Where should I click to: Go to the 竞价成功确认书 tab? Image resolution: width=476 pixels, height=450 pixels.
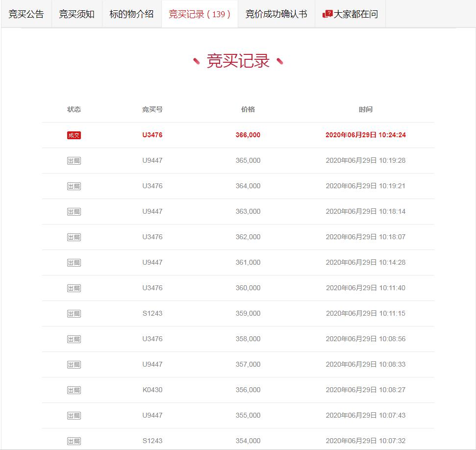click(276, 14)
